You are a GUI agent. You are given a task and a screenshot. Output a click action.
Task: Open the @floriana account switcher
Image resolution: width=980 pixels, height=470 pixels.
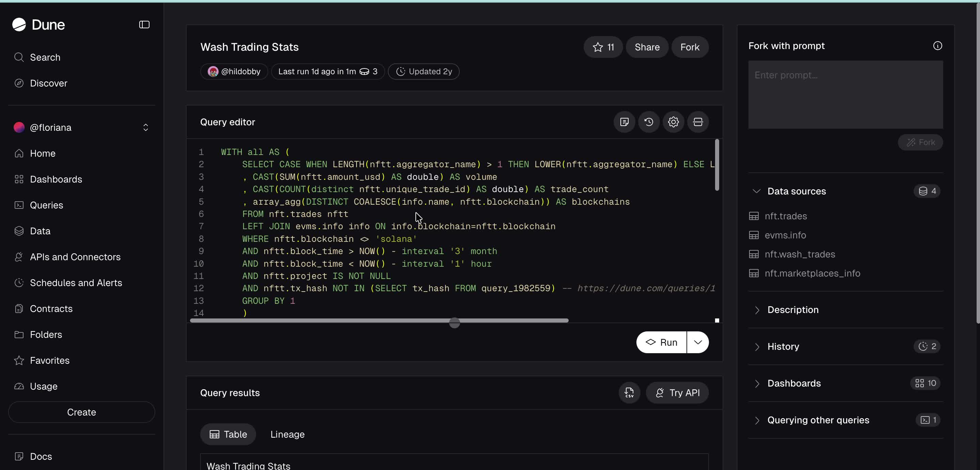pyautogui.click(x=82, y=127)
